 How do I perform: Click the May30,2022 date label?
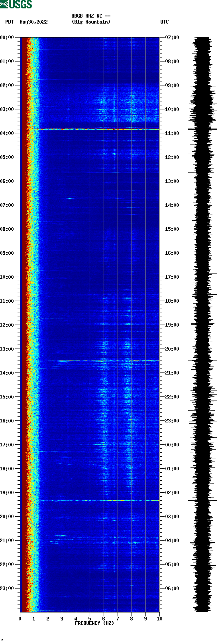click(33, 22)
